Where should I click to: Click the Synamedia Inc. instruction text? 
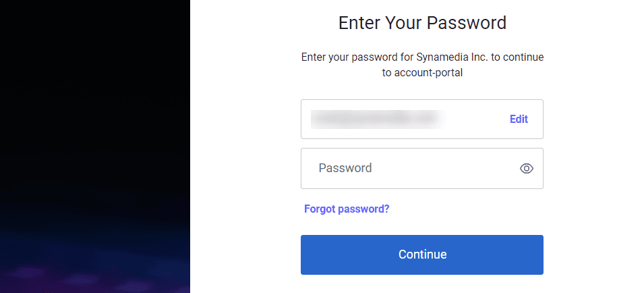pyautogui.click(x=422, y=57)
